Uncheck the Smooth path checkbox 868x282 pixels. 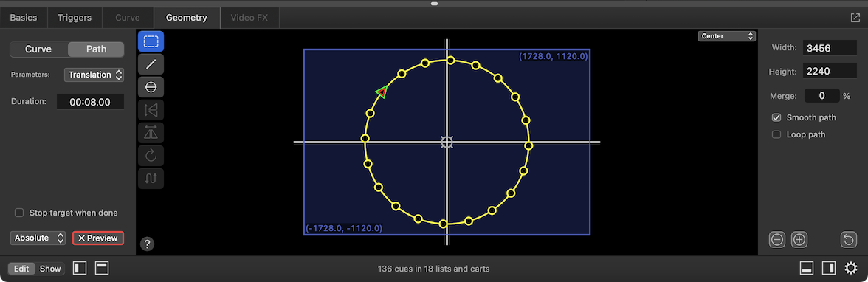pos(776,117)
